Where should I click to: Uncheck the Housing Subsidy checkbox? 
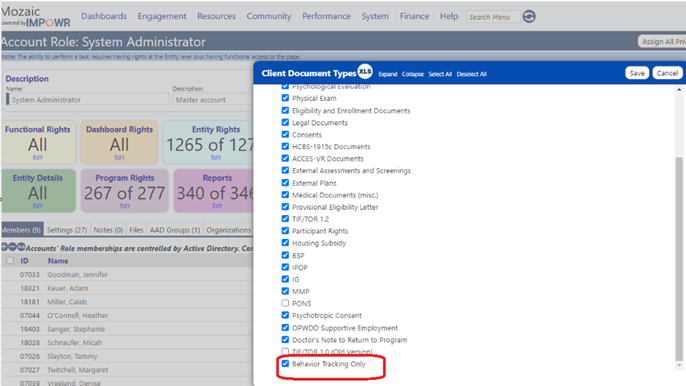pyautogui.click(x=285, y=242)
